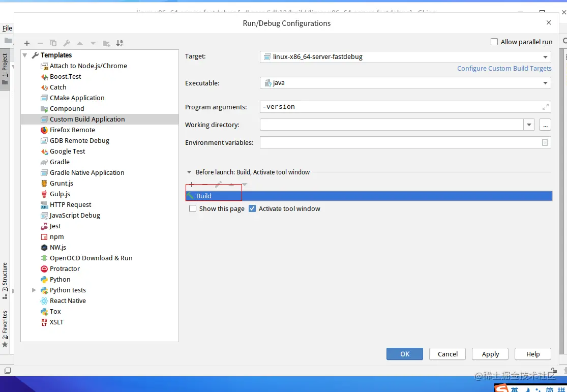Move configuration up with arrow icon
Screen dimensions: 567x392
pos(80,43)
